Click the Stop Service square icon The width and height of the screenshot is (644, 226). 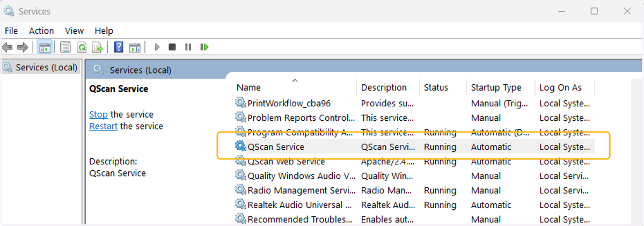172,47
